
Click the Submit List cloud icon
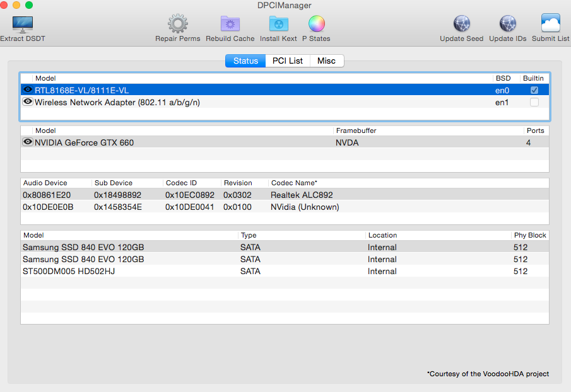[x=550, y=24]
